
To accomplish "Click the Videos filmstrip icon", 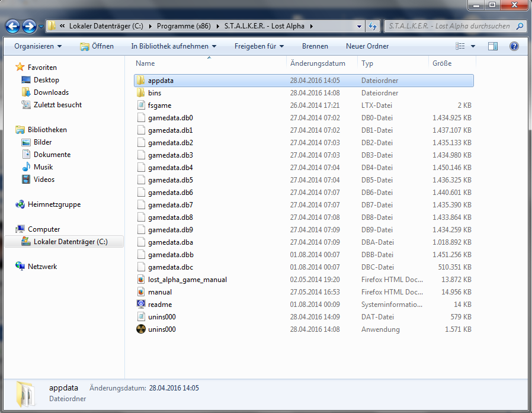I will click(x=26, y=179).
